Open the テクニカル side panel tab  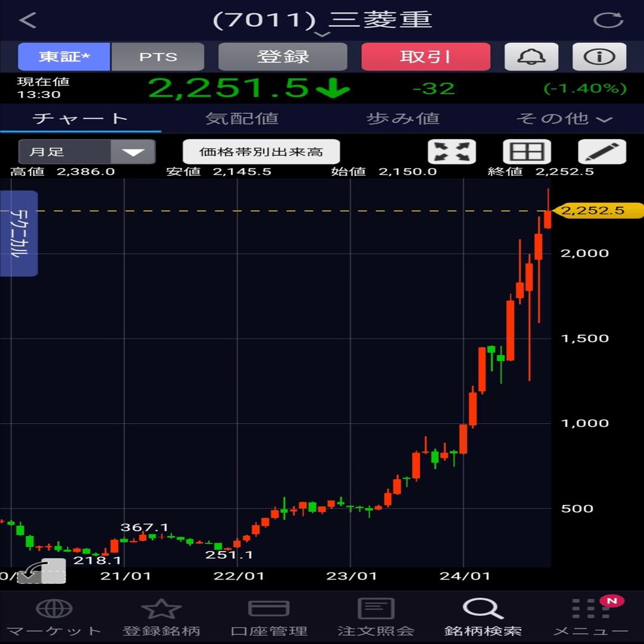[x=19, y=233]
